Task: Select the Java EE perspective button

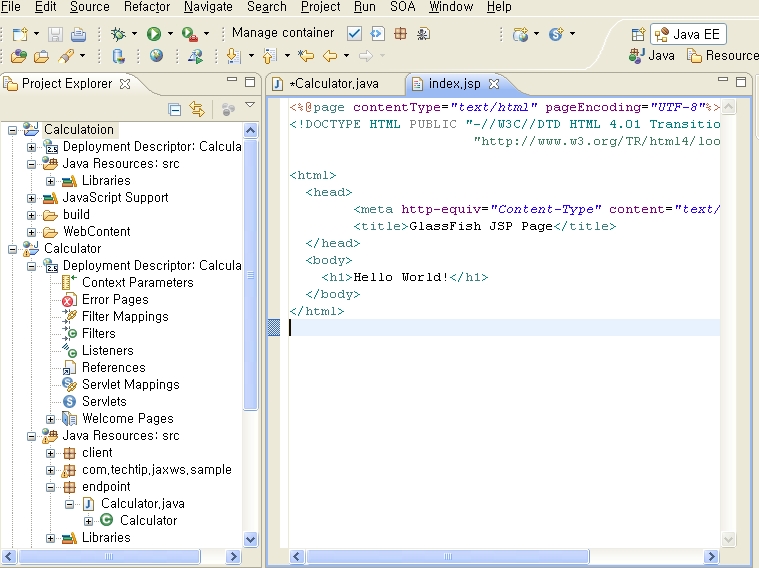Action: coord(689,34)
